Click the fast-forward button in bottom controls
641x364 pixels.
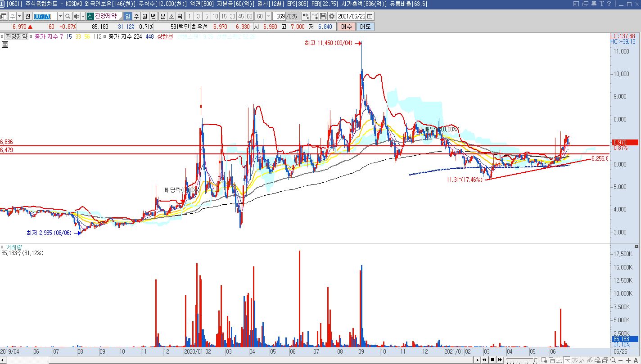(500, 360)
